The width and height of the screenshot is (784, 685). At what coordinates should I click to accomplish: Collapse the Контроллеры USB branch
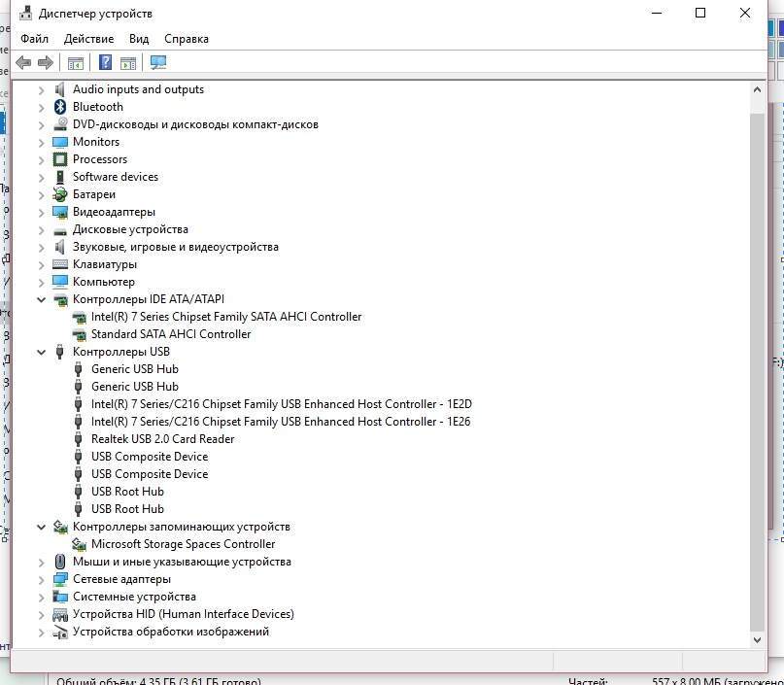point(41,352)
